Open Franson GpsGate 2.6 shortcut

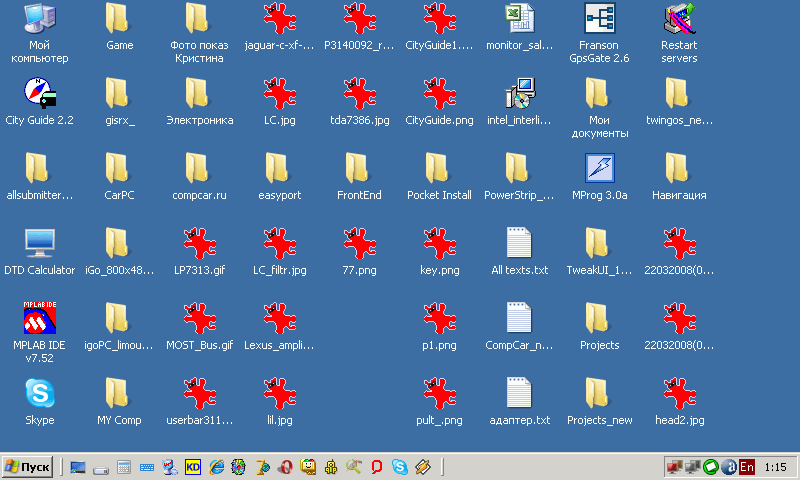point(599,18)
